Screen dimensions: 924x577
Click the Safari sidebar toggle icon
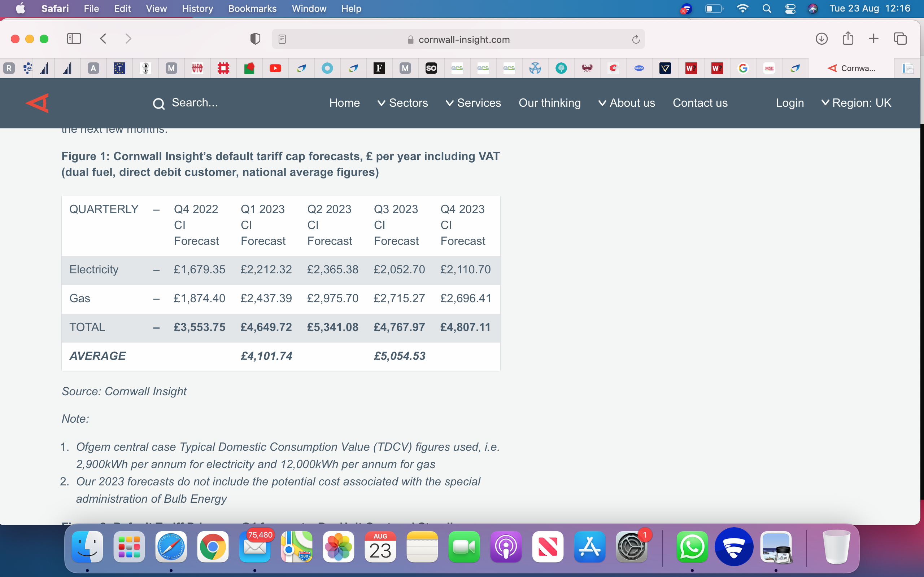point(74,39)
